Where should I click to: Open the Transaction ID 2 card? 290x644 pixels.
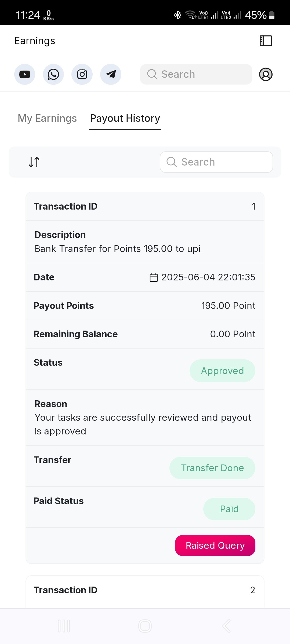145,591
